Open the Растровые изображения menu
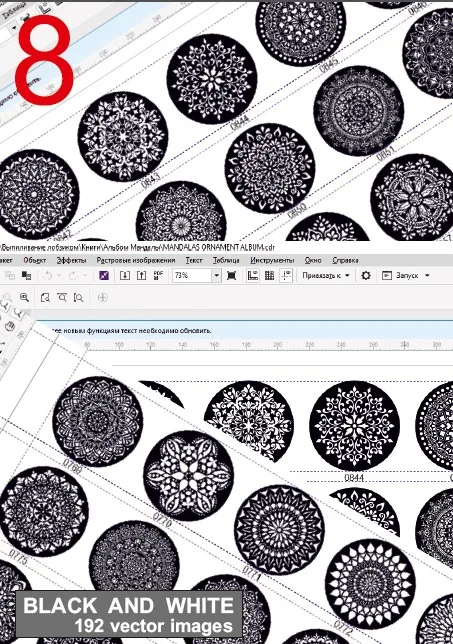453x644 pixels. [136, 260]
